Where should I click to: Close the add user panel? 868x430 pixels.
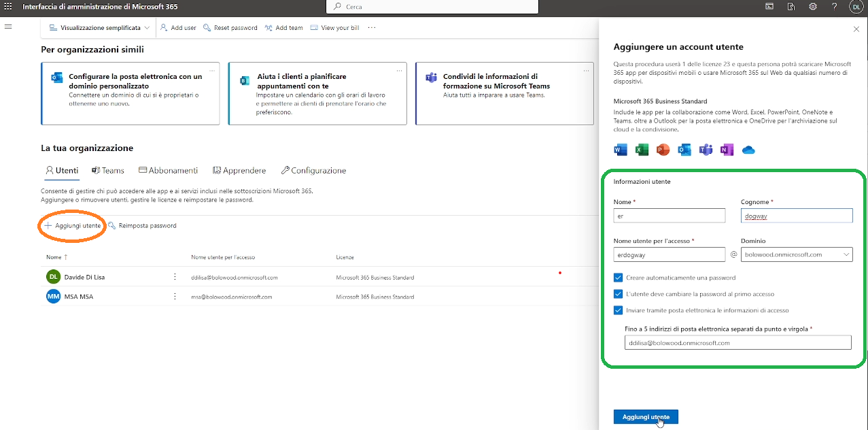pos(856,29)
